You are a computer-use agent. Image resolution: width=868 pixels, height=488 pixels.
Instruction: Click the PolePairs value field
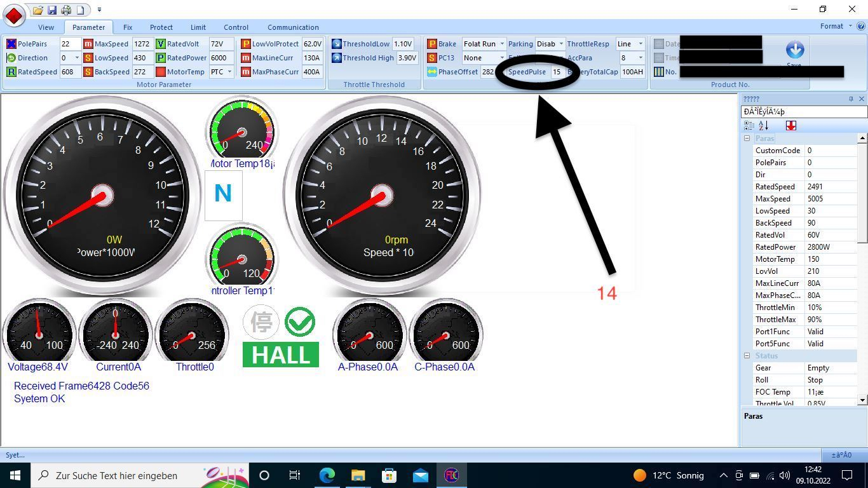pyautogui.click(x=69, y=44)
